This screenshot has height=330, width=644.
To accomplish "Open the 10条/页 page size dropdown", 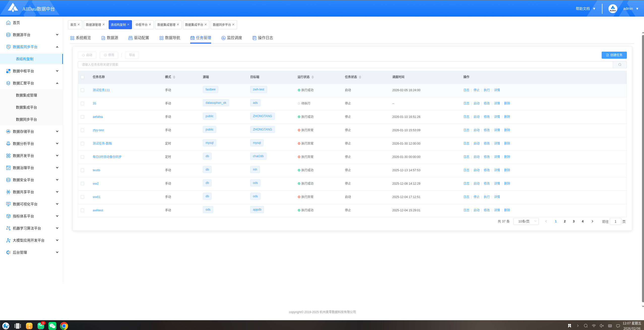I will coord(526,221).
